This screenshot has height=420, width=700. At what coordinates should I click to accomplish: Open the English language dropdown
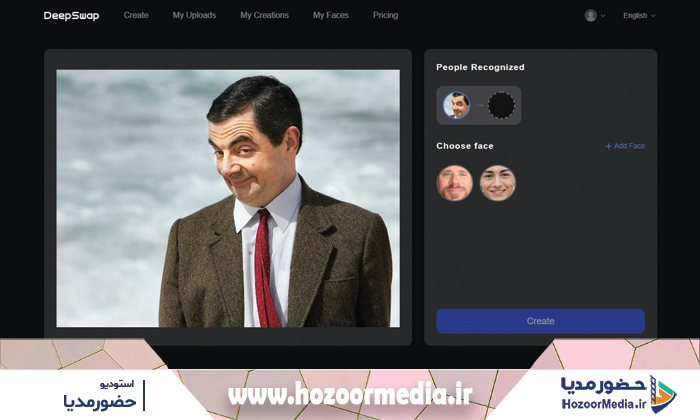[639, 16]
